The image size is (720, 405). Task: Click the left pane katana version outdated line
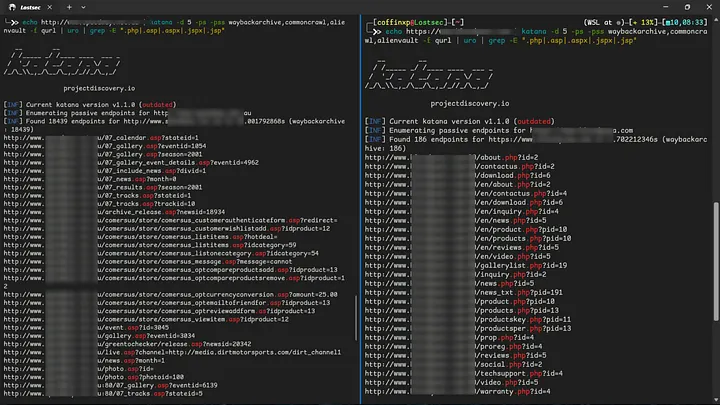coord(90,105)
